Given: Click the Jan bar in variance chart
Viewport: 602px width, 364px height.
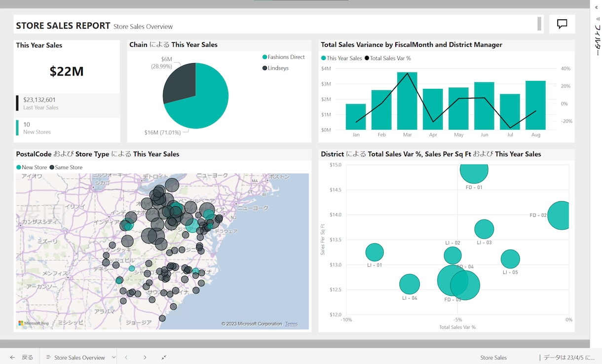Looking at the screenshot, I should pyautogui.click(x=356, y=117).
